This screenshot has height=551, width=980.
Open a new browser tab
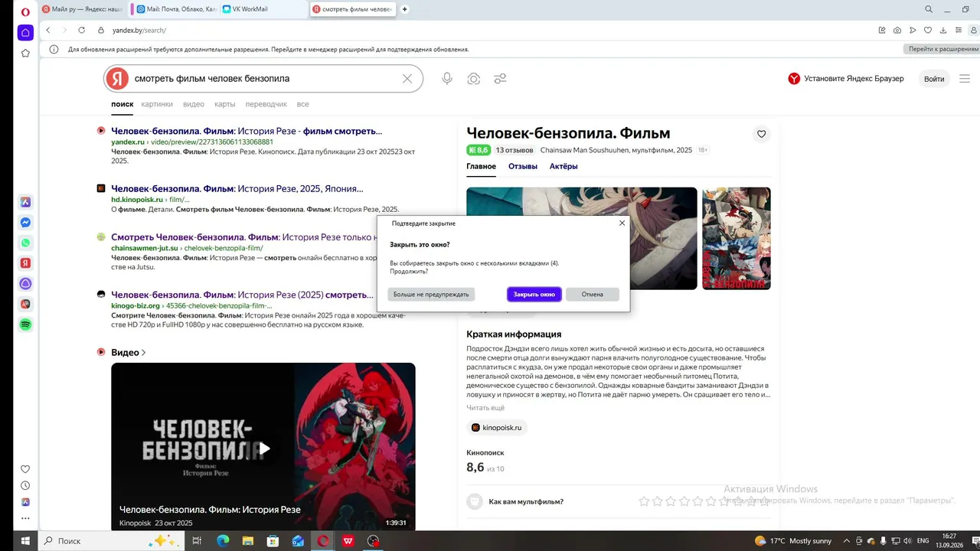(405, 9)
